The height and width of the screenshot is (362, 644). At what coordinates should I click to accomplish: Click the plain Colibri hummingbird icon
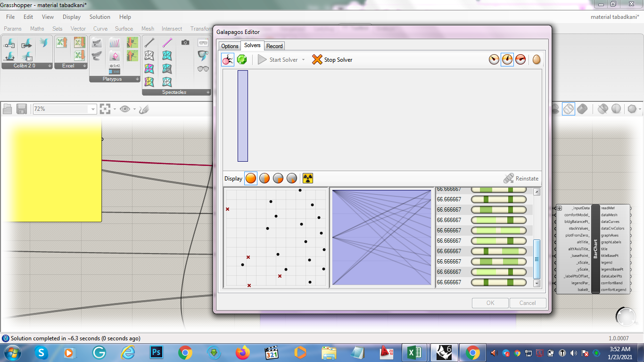coord(44,43)
